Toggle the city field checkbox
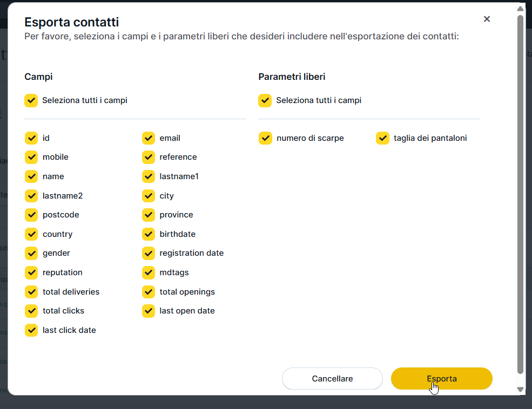The width and height of the screenshot is (532, 409). point(149,196)
